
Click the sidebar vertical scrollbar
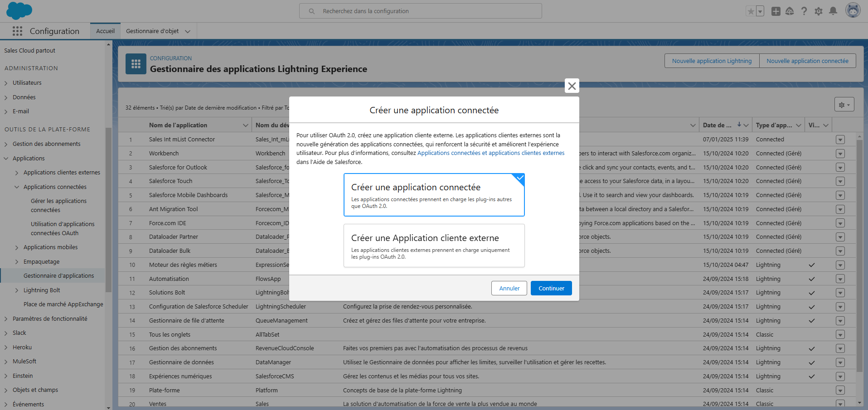pos(108,211)
